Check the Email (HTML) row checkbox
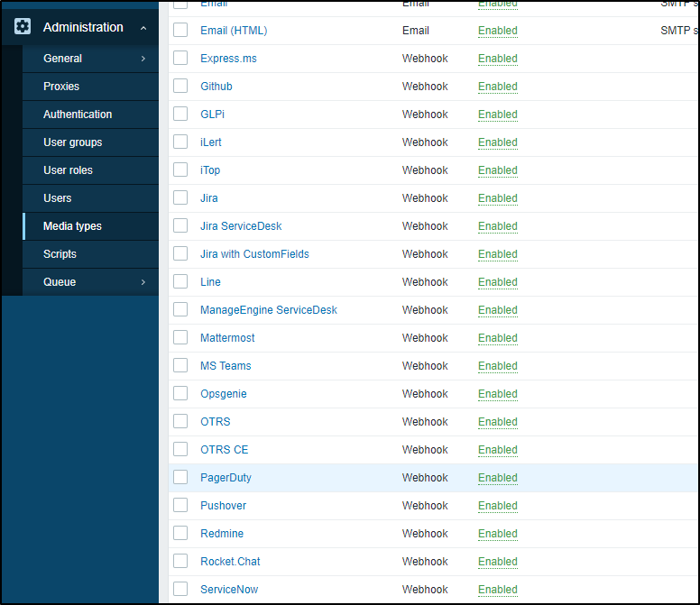 click(x=180, y=30)
